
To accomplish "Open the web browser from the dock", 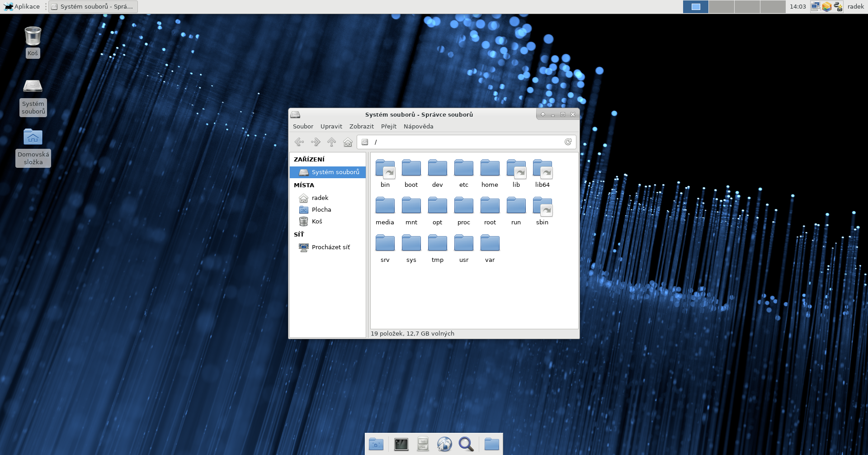I will (444, 444).
